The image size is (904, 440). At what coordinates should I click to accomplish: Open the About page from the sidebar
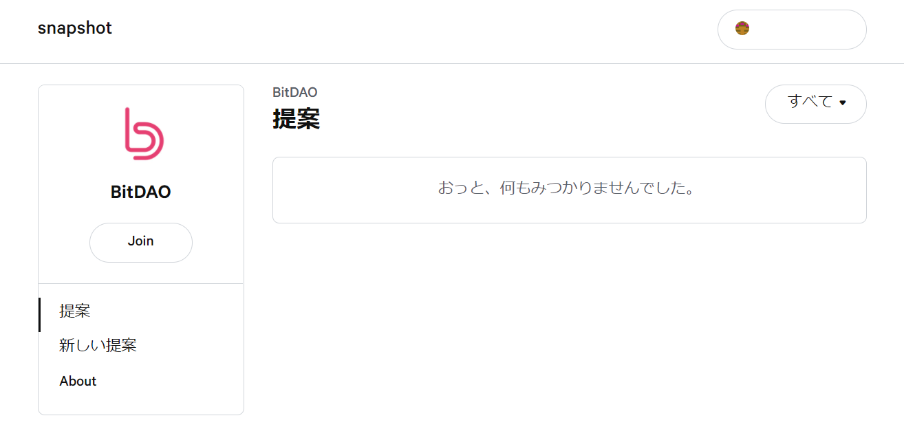pos(78,381)
